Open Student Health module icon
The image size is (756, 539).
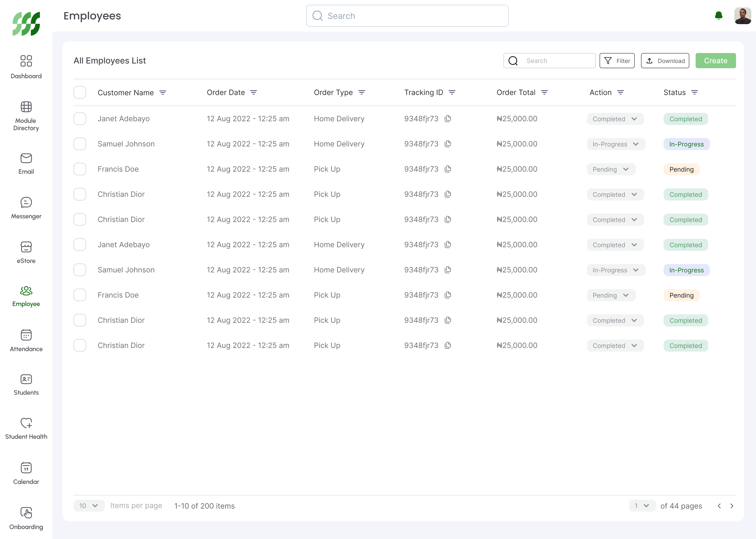point(26,423)
